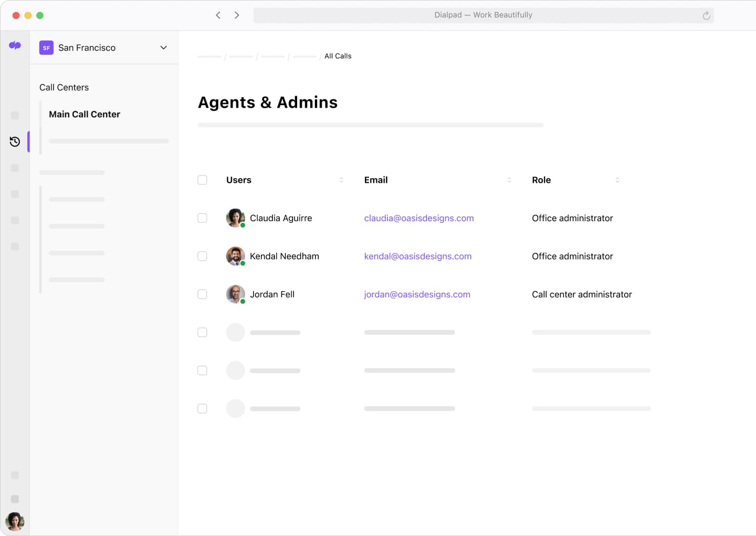
Task: Open the call history sidebar icon
Action: click(x=15, y=141)
